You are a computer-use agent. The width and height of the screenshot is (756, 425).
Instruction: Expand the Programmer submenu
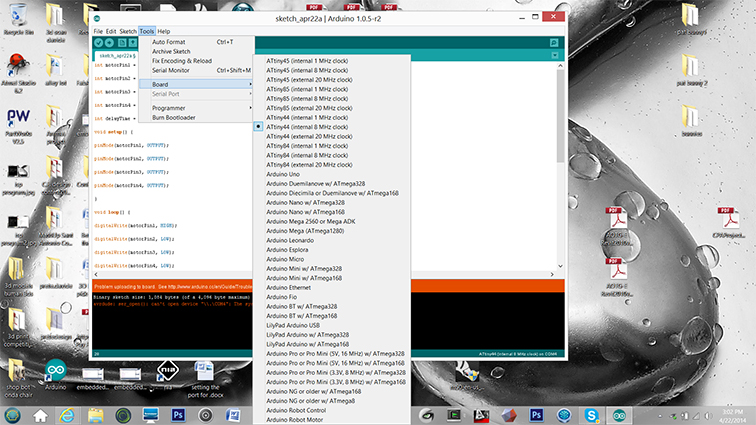pyautogui.click(x=196, y=108)
